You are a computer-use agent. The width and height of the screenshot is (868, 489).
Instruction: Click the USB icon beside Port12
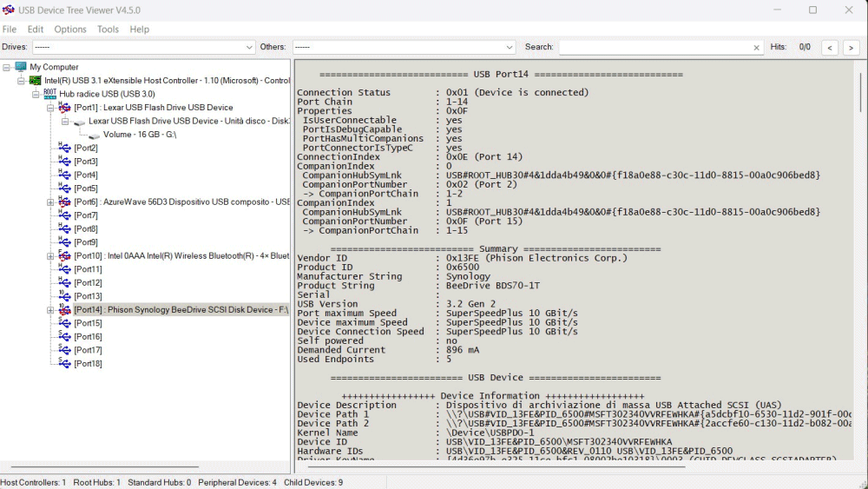coord(65,282)
